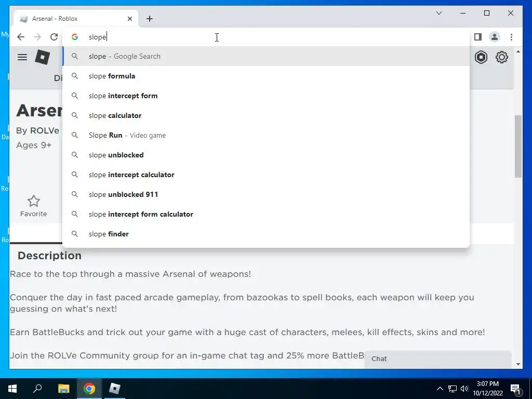Screen dimensions: 532x399
Task: Open the notification center icon
Action: (x=516, y=389)
